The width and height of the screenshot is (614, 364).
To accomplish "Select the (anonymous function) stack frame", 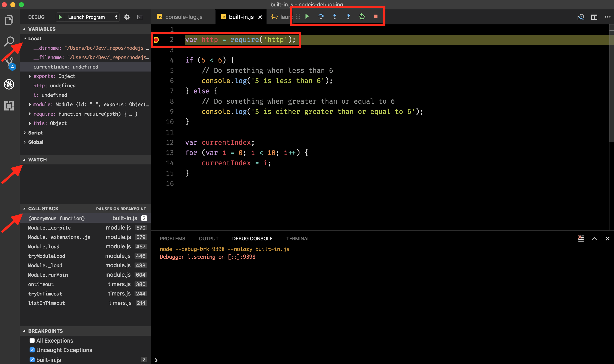I will click(85, 218).
